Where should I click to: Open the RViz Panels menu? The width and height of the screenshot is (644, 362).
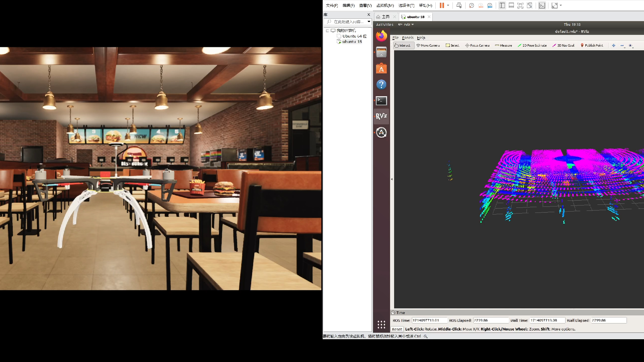coord(408,38)
